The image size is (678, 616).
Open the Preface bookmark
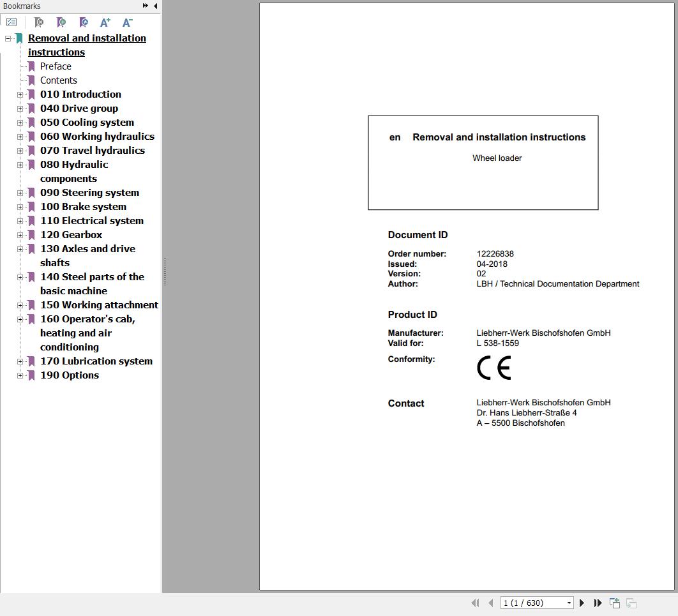(x=56, y=66)
